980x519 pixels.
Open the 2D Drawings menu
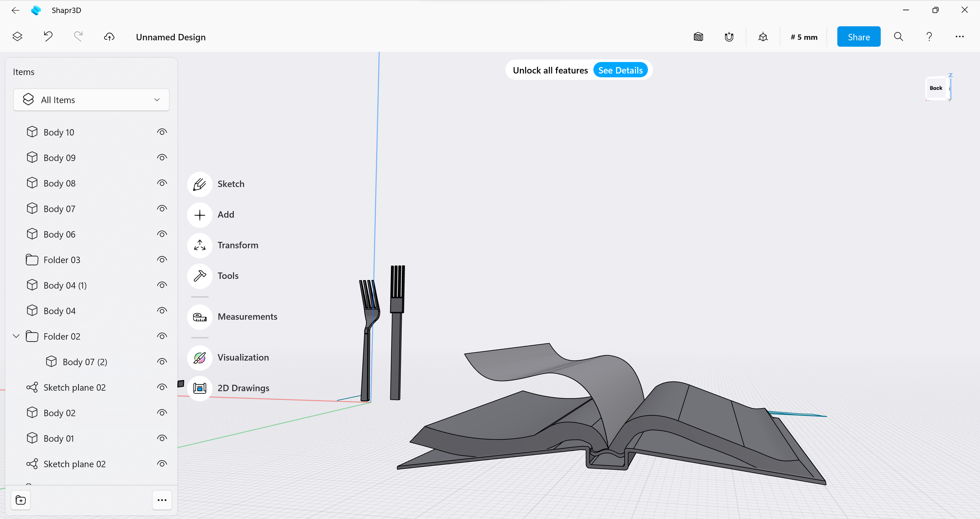click(199, 388)
